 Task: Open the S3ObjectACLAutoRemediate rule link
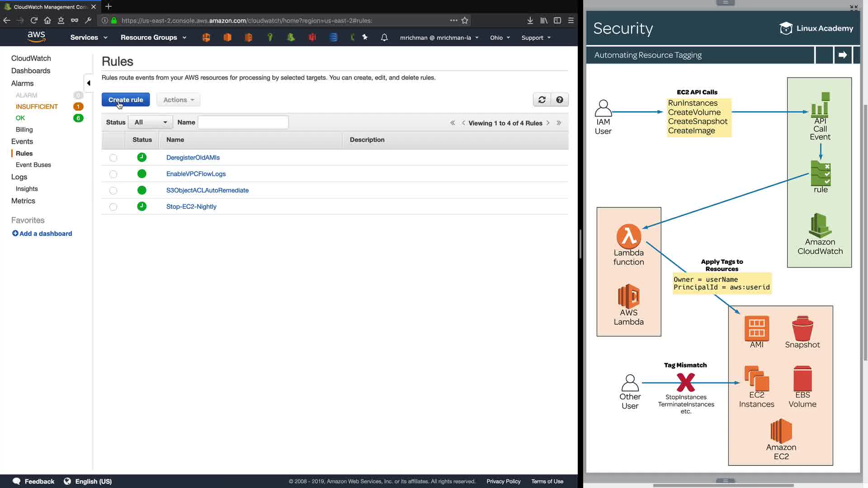(x=208, y=190)
